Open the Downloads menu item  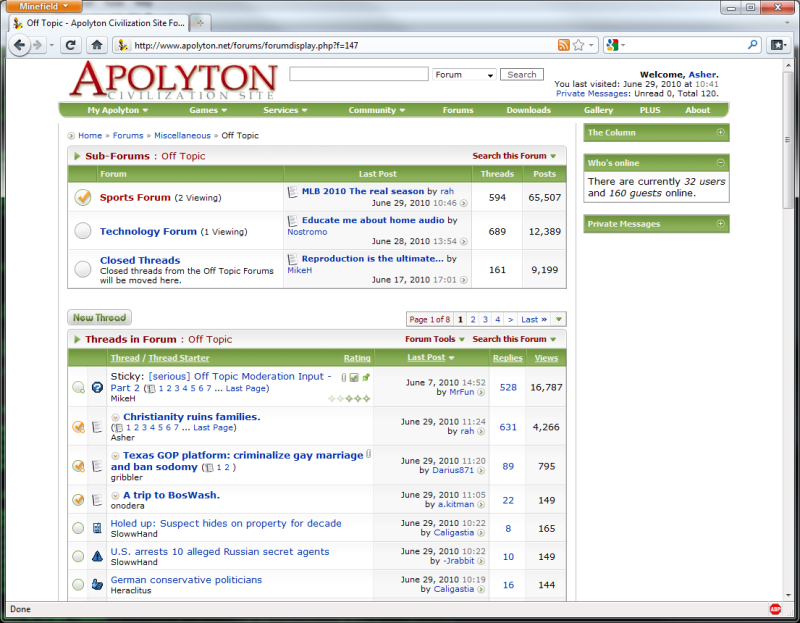(x=528, y=110)
